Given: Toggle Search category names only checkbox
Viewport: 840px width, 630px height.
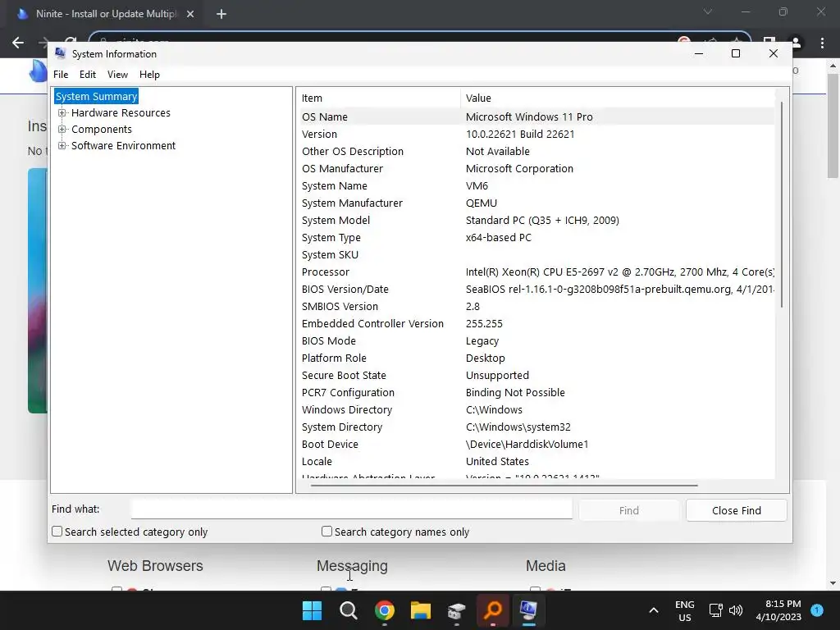Looking at the screenshot, I should point(326,532).
